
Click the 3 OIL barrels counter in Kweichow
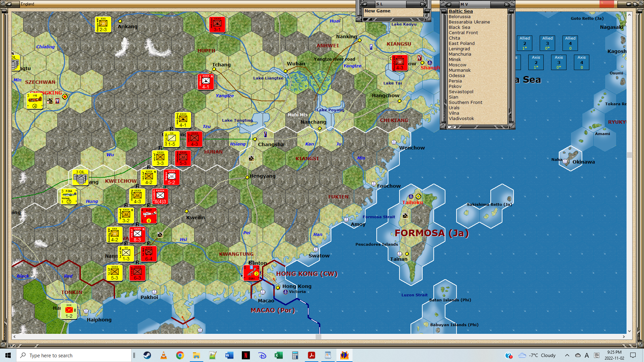tap(80, 177)
